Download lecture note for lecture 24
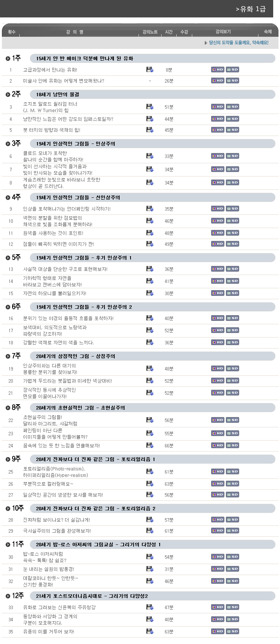Viewport: 280px width, 644px height. (150, 445)
